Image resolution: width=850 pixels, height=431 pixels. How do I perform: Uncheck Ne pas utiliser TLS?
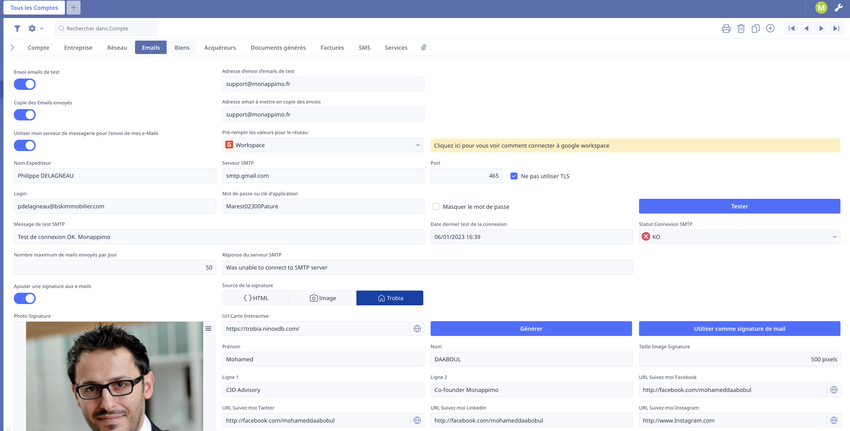point(514,176)
